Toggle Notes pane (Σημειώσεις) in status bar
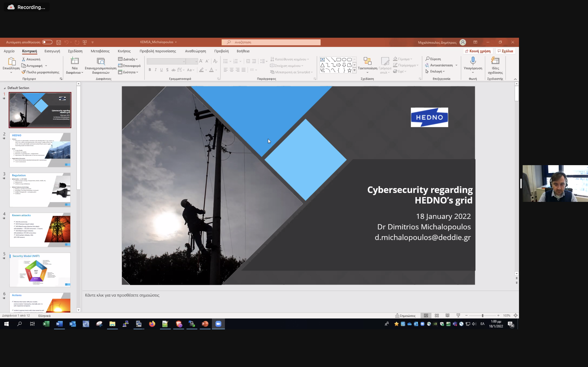Screen dimensions: 588x367 [x=405, y=316]
